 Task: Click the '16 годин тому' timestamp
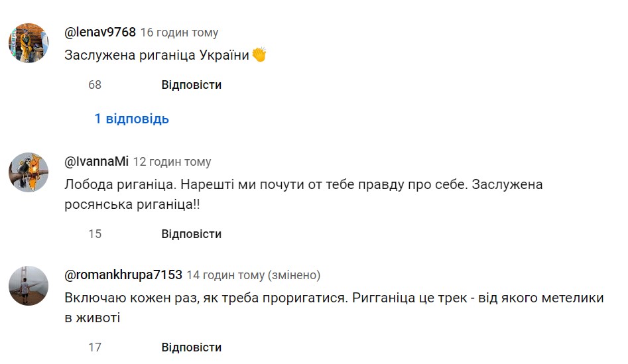[x=179, y=32]
